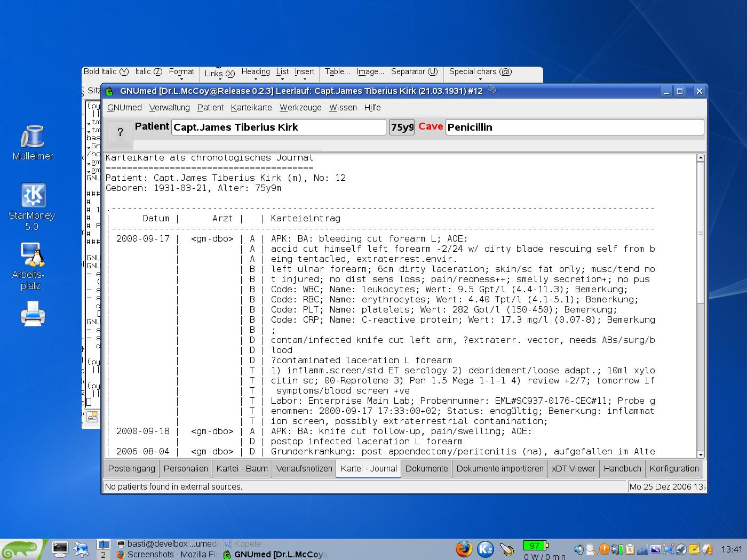Expand the Format dropdown in background toolbar
Viewport: 747px width, 560px height.
pos(181,74)
